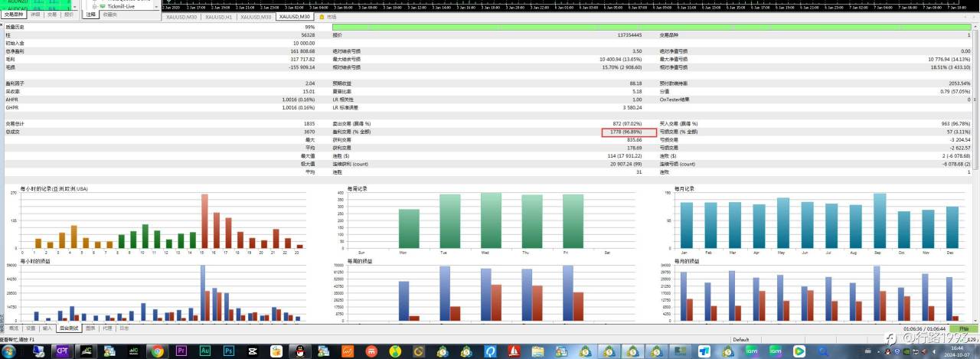Click the status bar Default profile
The image size is (980, 359).
click(x=740, y=339)
